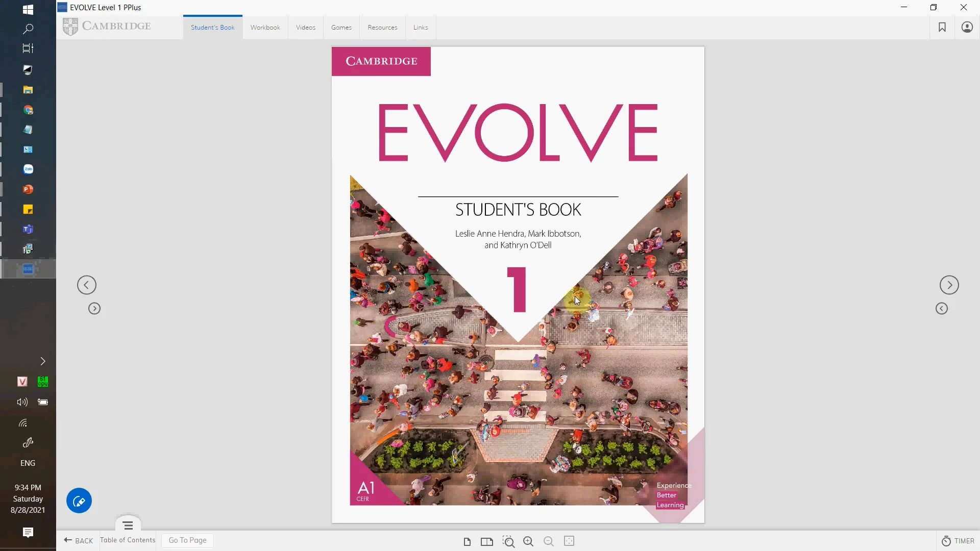Open the pen annotation tool
This screenshot has width=980, height=551.
[79, 500]
